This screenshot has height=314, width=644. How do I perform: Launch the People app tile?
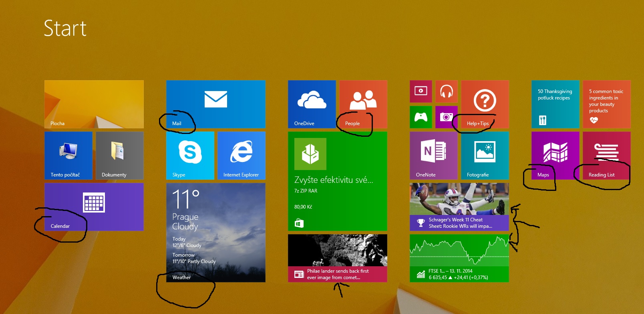[x=363, y=104]
